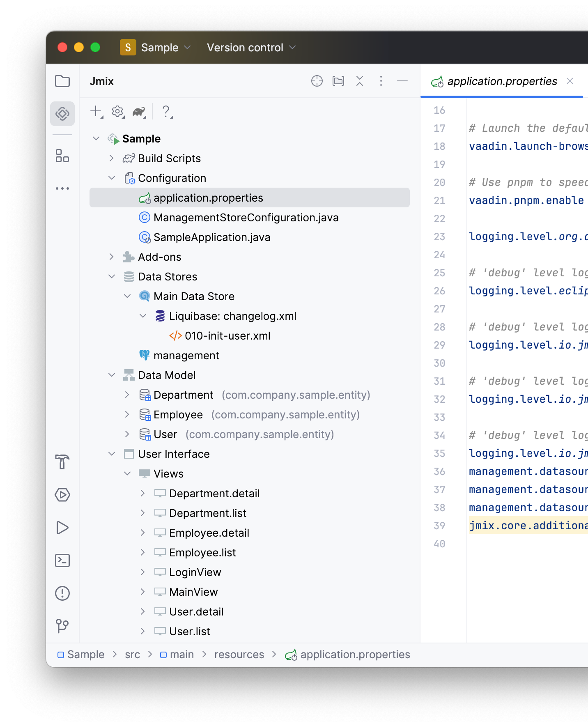Place cursor on vaadin.pnpm.enable line
The width and height of the screenshot is (588, 728).
pyautogui.click(x=526, y=200)
